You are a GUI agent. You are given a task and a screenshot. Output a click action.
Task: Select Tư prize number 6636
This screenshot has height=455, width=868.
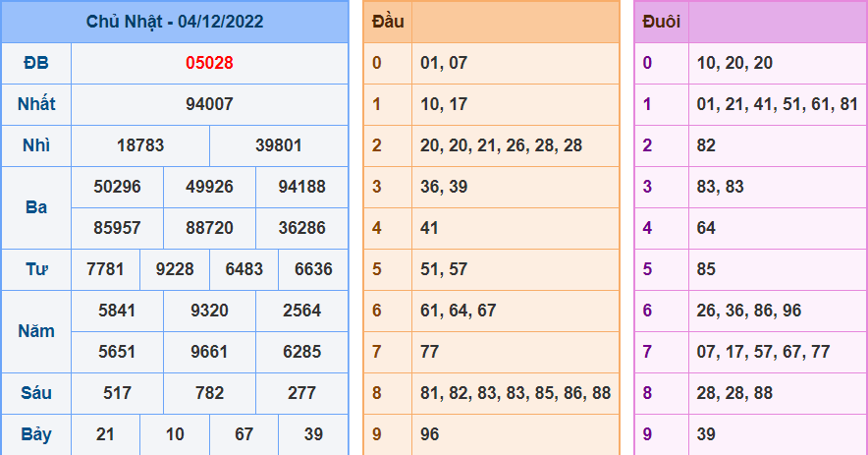[313, 269]
